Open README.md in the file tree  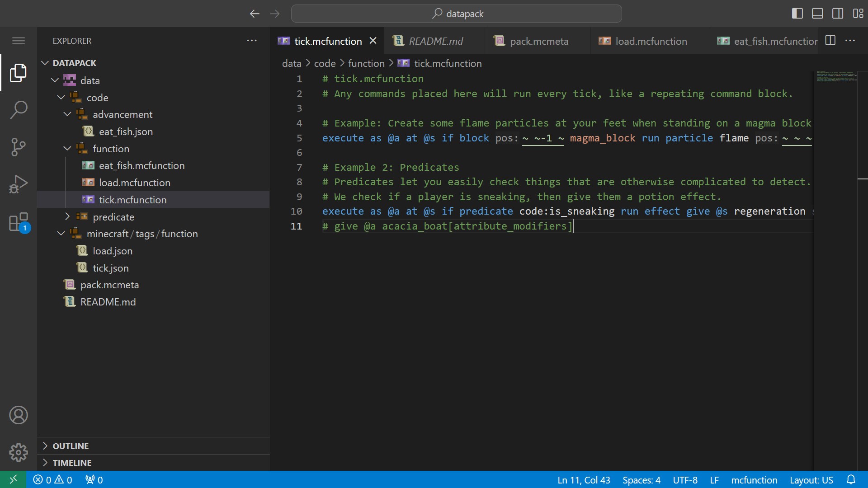coord(153,302)
